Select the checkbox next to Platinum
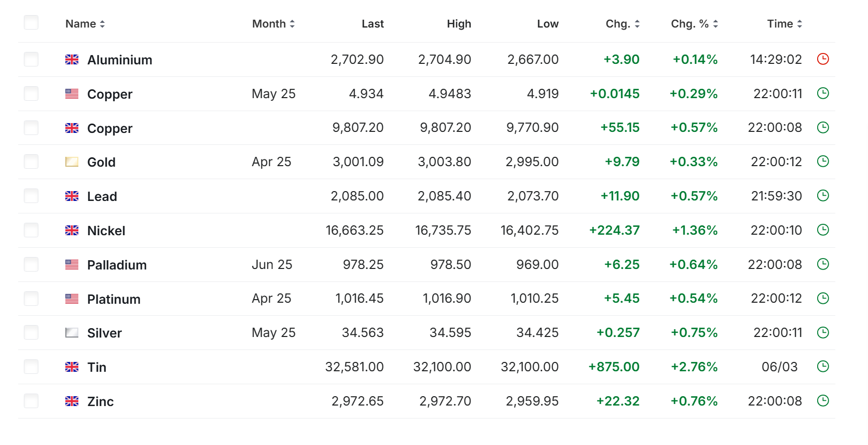868x445 pixels. click(31, 299)
